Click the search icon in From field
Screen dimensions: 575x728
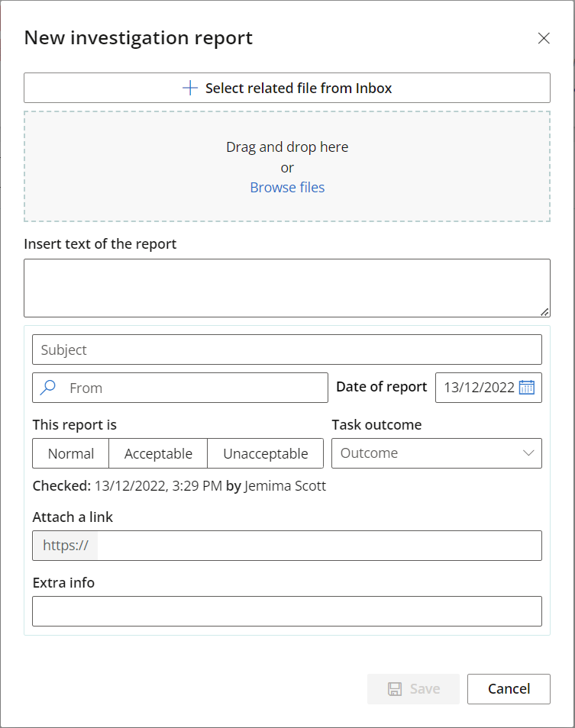click(x=48, y=387)
